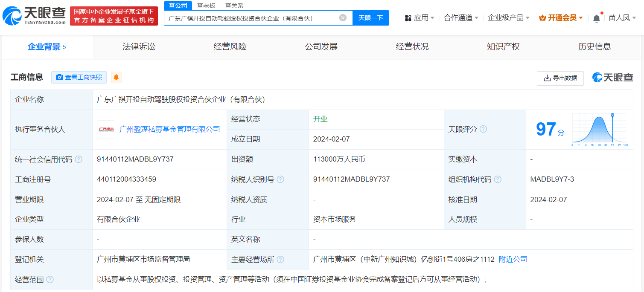Click the 天眼查 watermark logo beside export button
This screenshot has height=292, width=644.
pyautogui.click(x=613, y=78)
